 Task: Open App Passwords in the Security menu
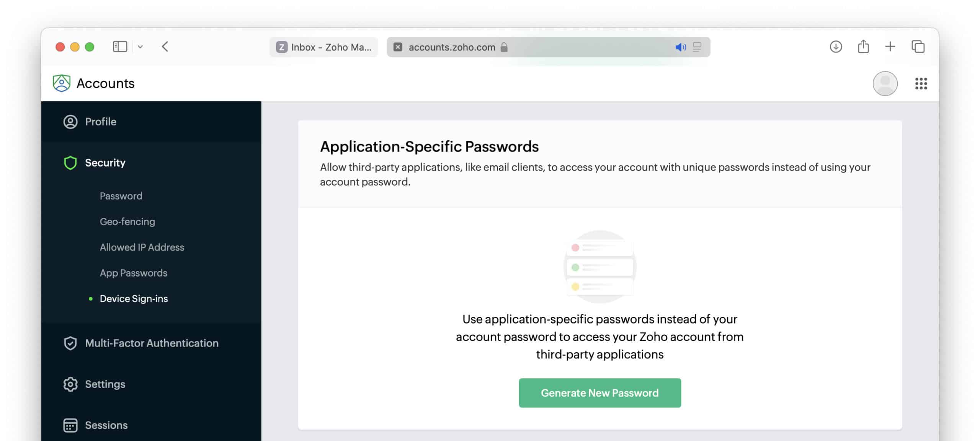click(x=133, y=273)
